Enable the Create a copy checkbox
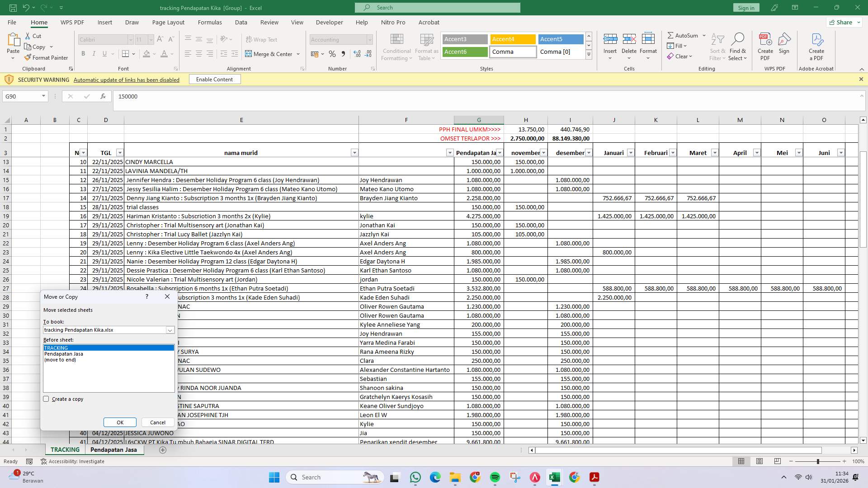The image size is (868, 488). point(46,399)
